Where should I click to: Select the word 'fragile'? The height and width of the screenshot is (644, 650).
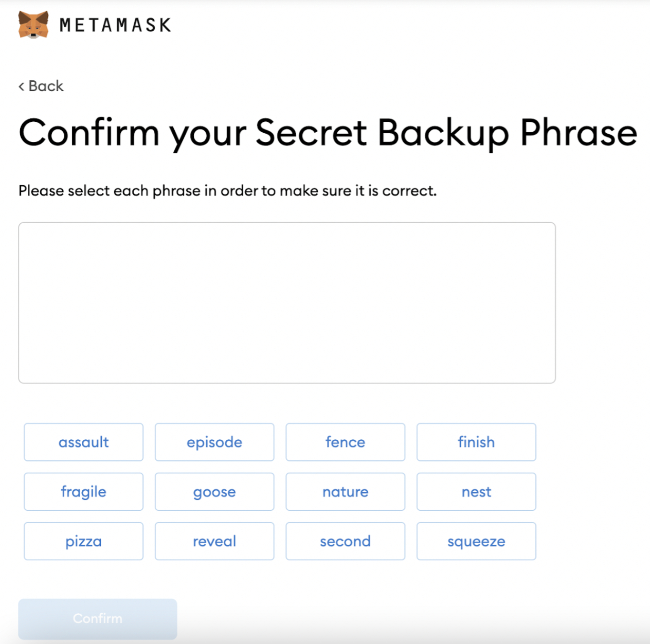[83, 492]
